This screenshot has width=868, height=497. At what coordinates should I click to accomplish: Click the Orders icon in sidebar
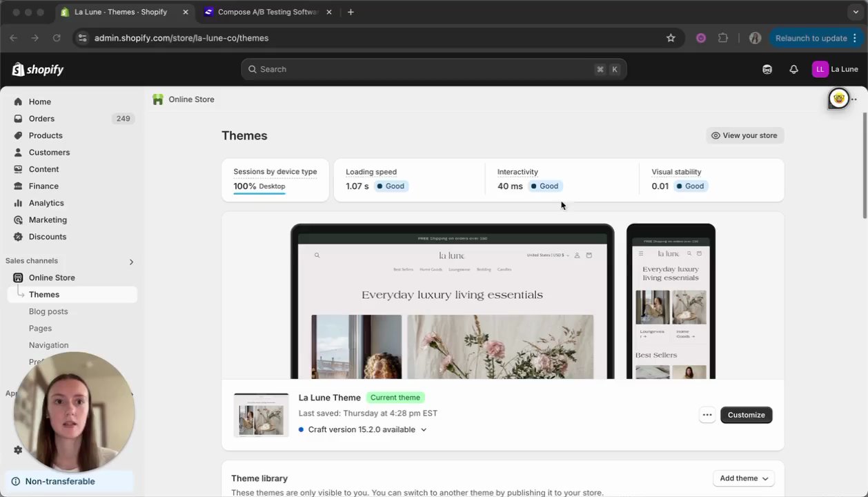click(18, 119)
